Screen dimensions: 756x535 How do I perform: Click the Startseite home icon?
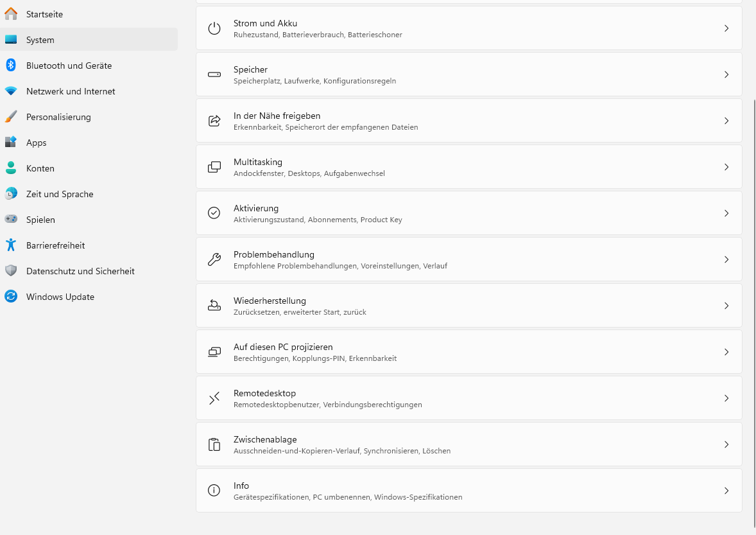point(11,14)
